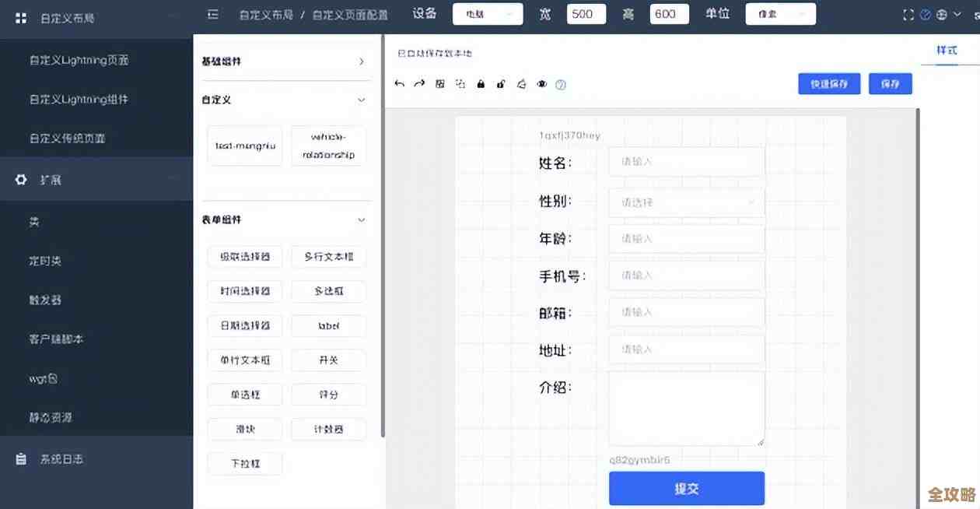The height and width of the screenshot is (509, 980).
Task: Open the 单位 unit dropdown
Action: pyautogui.click(x=780, y=13)
